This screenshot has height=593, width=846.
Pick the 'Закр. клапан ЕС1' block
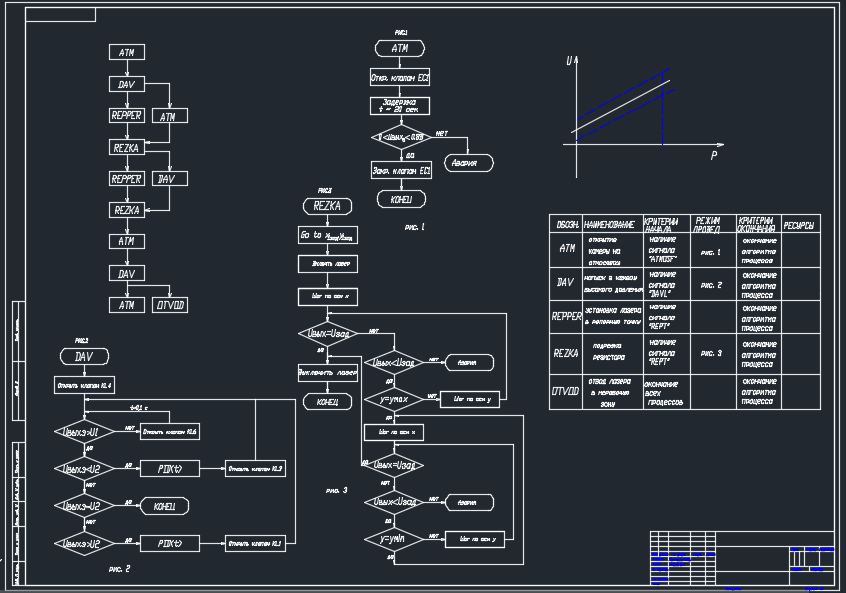coord(401,171)
